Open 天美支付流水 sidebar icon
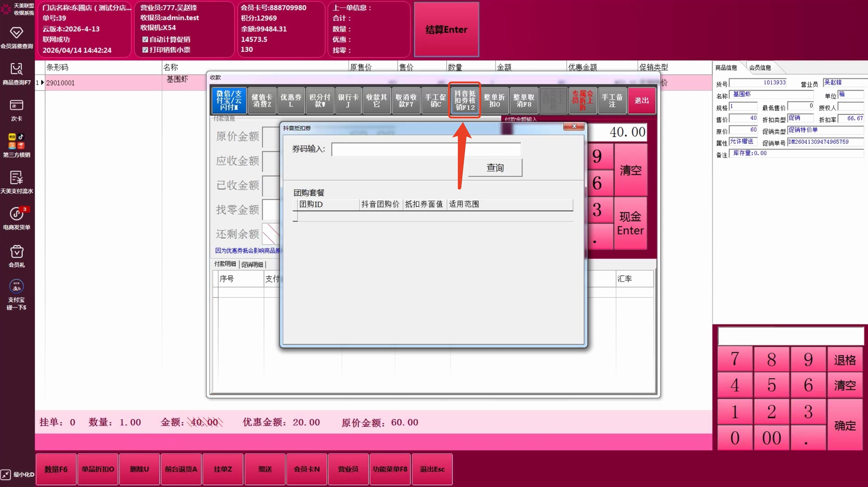 pos(16,177)
